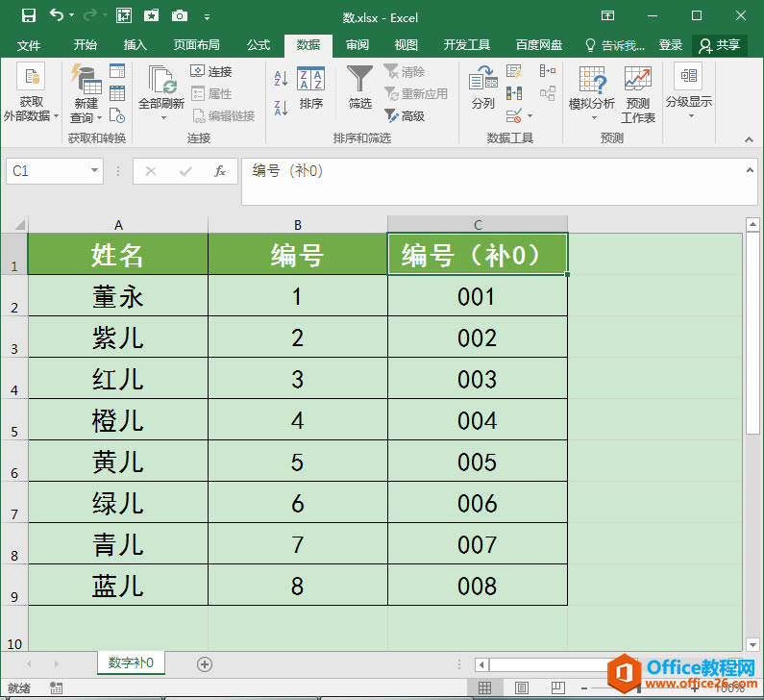This screenshot has width=764, height=700.
Task: Open Customize Quick Access Toolbar dropdown
Action: 207,17
